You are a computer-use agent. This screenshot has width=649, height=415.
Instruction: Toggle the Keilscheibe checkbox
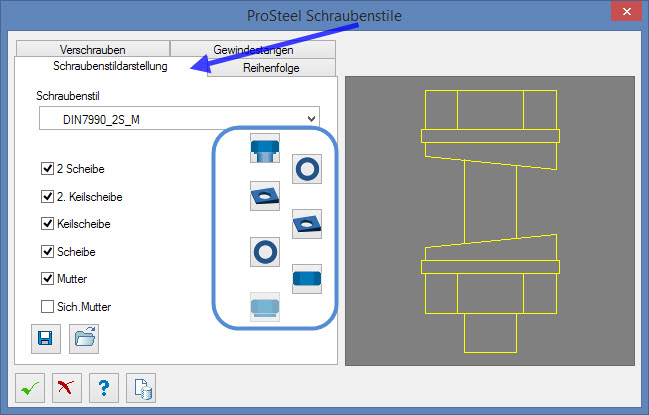click(x=47, y=223)
